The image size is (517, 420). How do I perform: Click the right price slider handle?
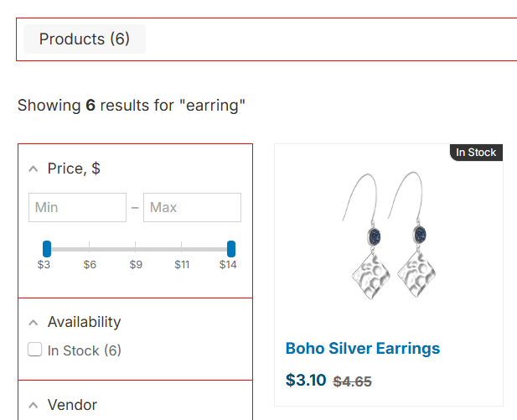(231, 249)
